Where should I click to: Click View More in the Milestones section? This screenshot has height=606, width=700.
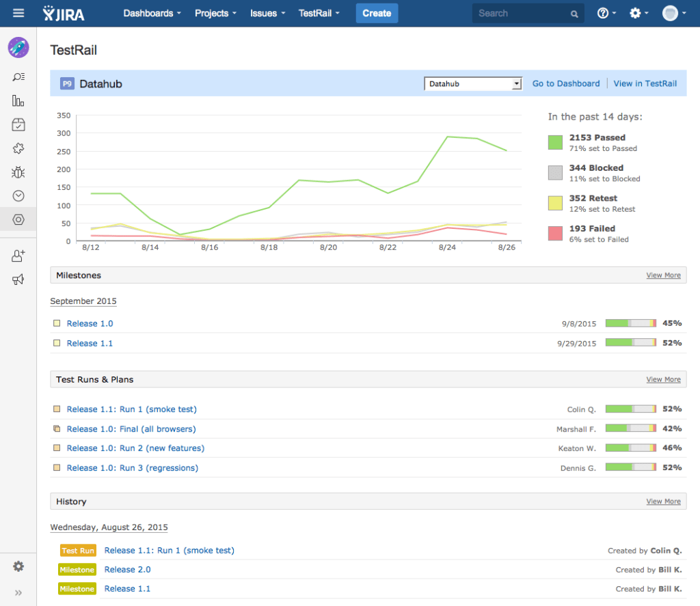[x=662, y=275]
